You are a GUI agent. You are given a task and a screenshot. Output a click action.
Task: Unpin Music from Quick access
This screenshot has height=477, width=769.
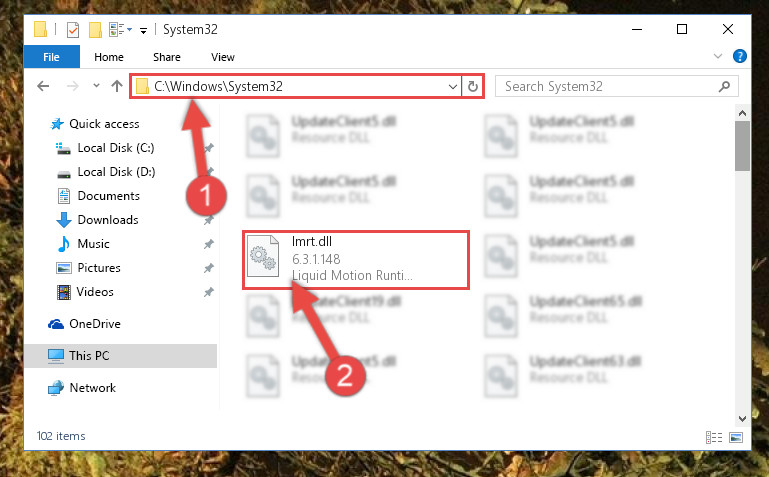[209, 244]
